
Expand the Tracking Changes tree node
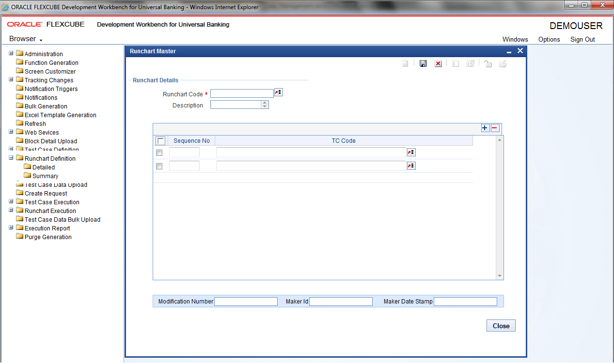(11, 79)
